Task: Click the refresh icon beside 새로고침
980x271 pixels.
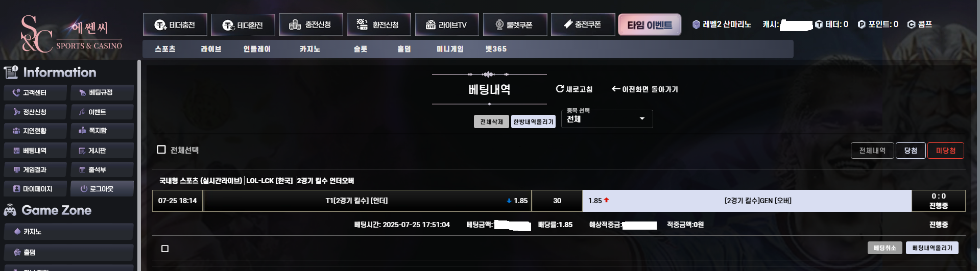Action: click(560, 89)
